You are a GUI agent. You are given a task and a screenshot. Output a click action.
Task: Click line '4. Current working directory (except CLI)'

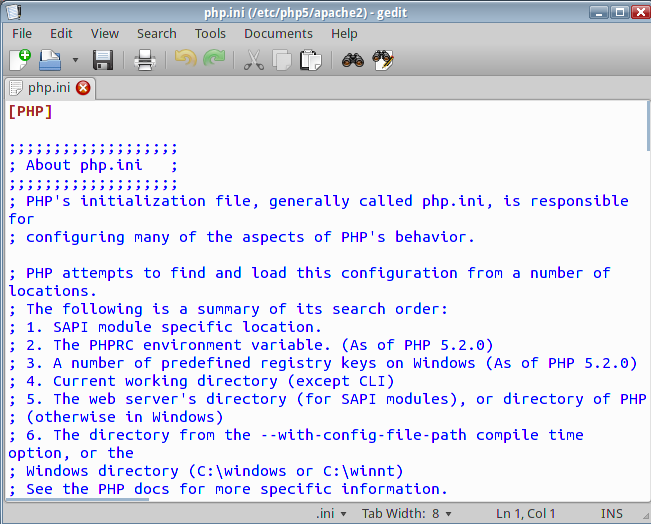pos(201,381)
